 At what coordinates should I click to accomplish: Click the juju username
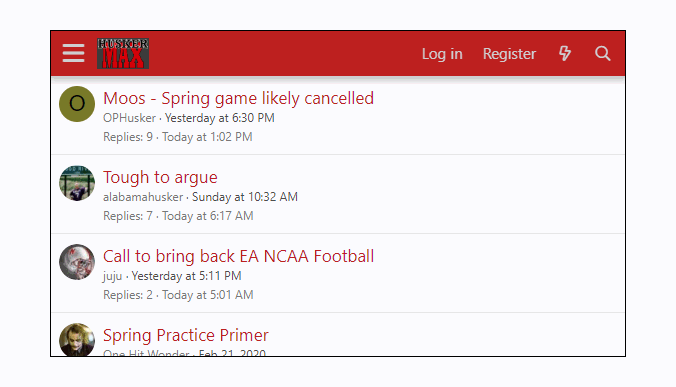point(113,276)
